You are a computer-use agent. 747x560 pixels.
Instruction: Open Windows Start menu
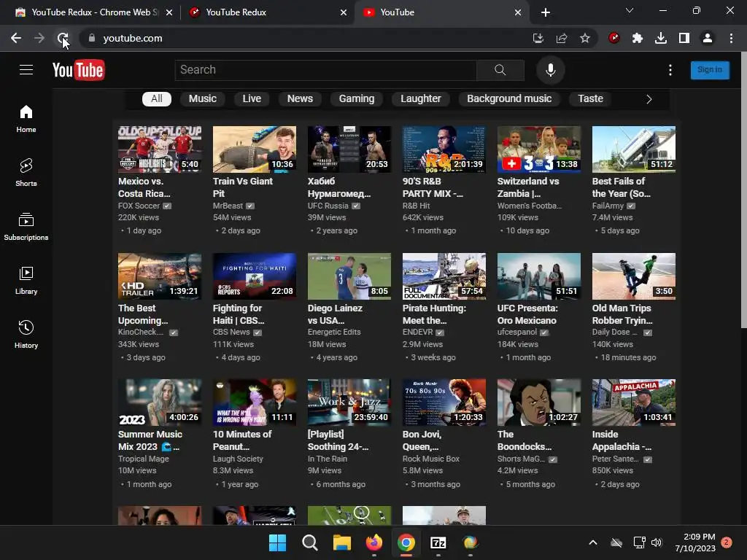tap(278, 542)
